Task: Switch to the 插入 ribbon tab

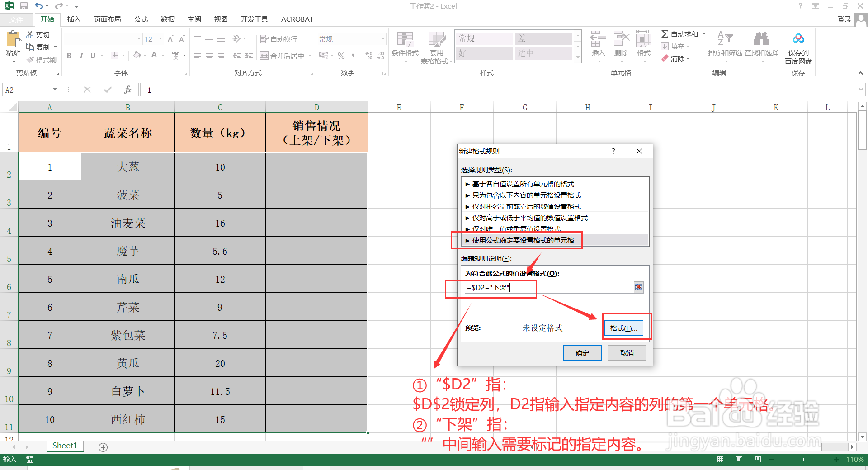Action: pyautogui.click(x=74, y=19)
